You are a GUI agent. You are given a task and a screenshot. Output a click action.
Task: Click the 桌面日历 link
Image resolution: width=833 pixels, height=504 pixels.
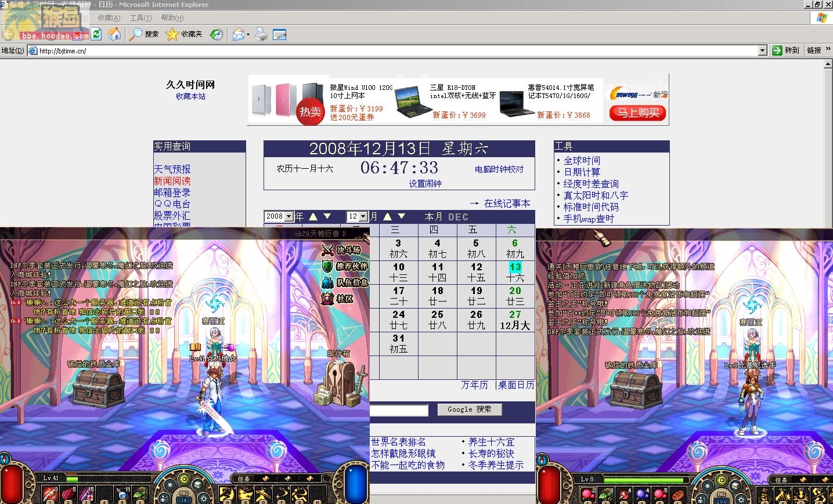[515, 385]
